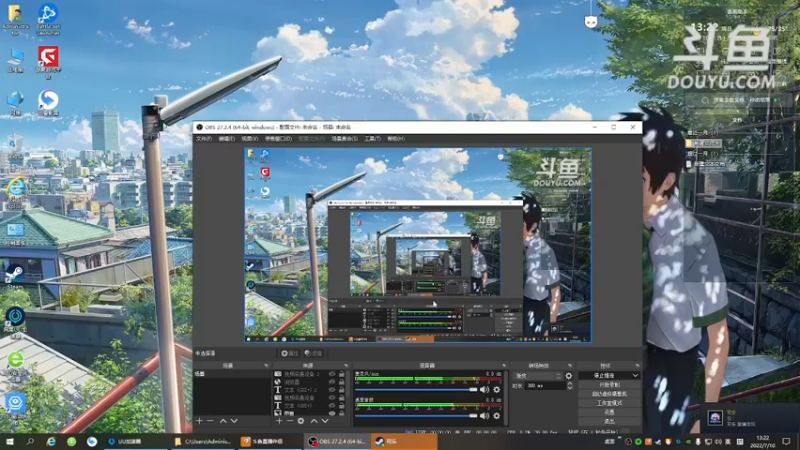Hide the Video Capture Device 2 source

tap(332, 374)
